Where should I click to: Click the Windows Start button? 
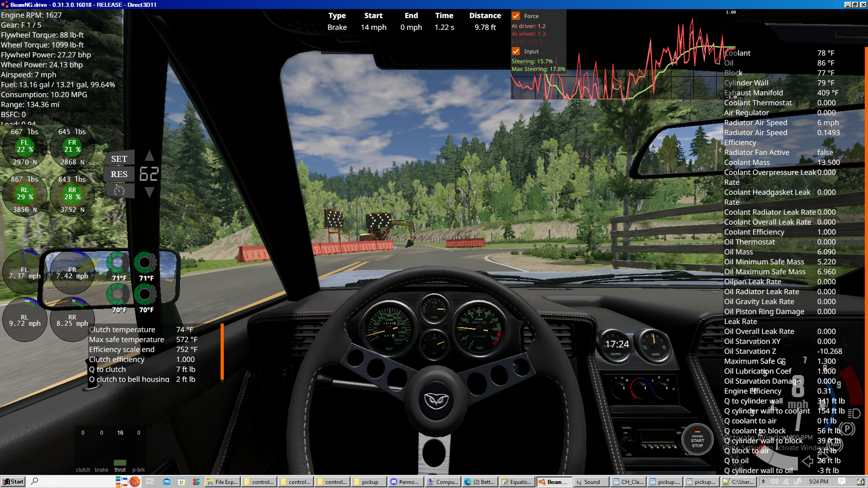click(x=13, y=482)
